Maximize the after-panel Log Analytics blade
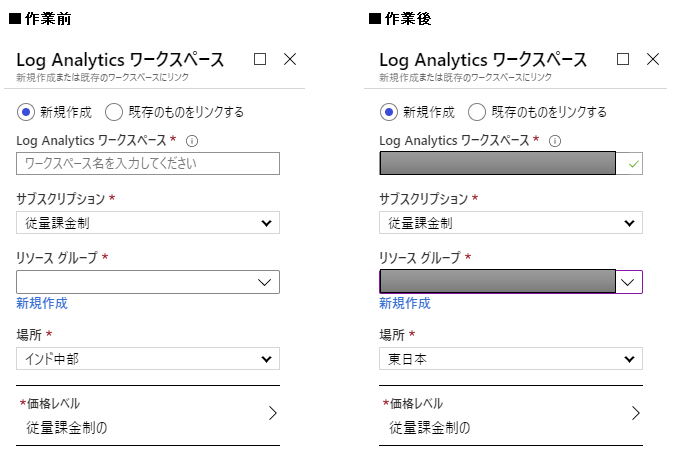This screenshot has width=678, height=474. point(623,59)
